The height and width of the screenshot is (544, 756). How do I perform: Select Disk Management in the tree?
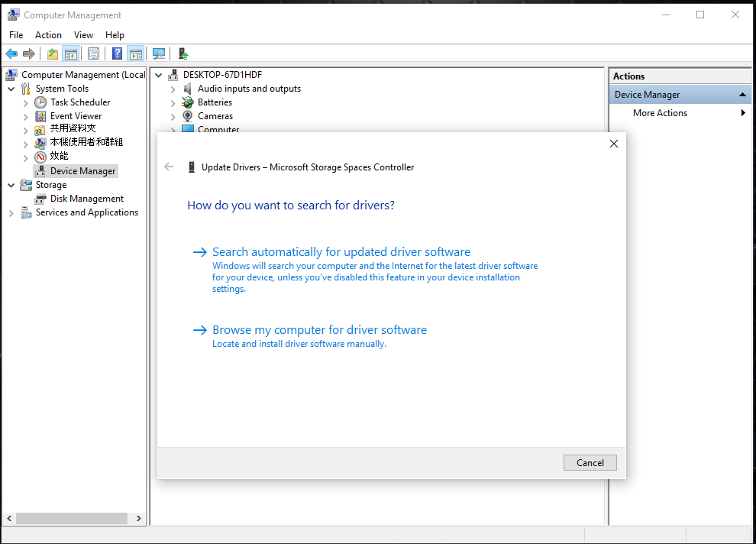click(x=86, y=199)
